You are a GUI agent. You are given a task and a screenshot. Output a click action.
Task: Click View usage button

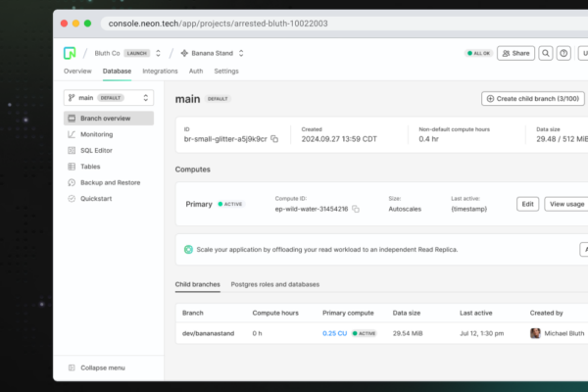[x=566, y=204]
